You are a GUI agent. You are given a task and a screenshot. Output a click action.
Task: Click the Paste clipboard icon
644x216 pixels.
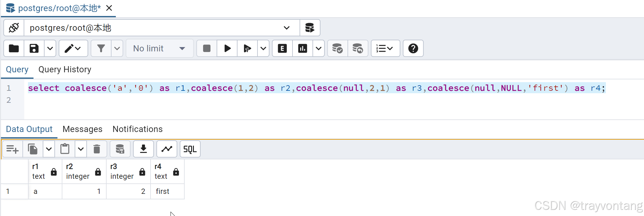[x=65, y=149]
